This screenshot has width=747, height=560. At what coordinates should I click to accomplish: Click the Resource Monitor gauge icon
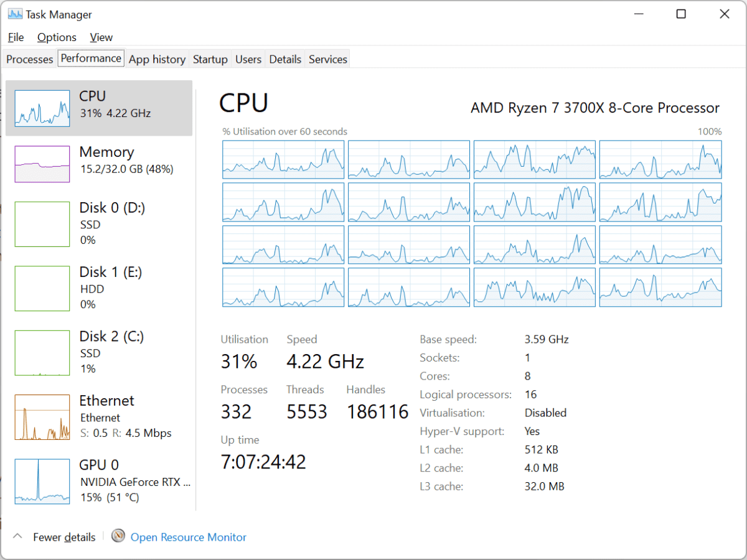[x=118, y=536]
